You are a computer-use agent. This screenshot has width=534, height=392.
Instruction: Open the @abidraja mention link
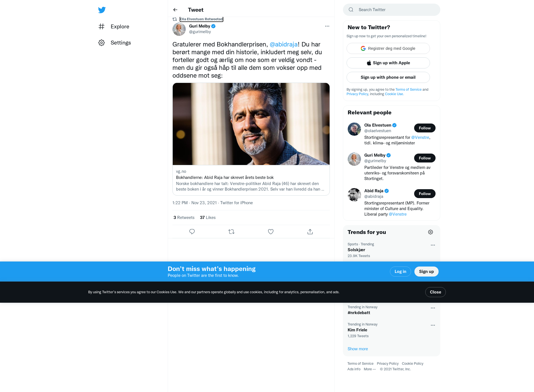[284, 44]
